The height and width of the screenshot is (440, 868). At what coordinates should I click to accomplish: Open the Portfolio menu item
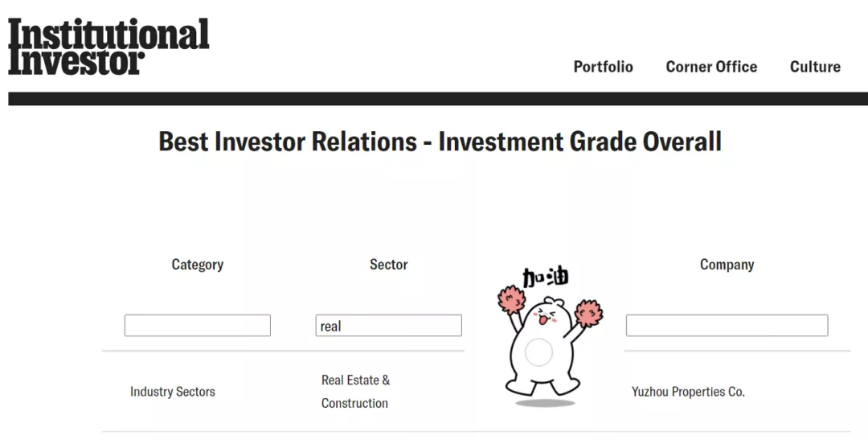(603, 67)
